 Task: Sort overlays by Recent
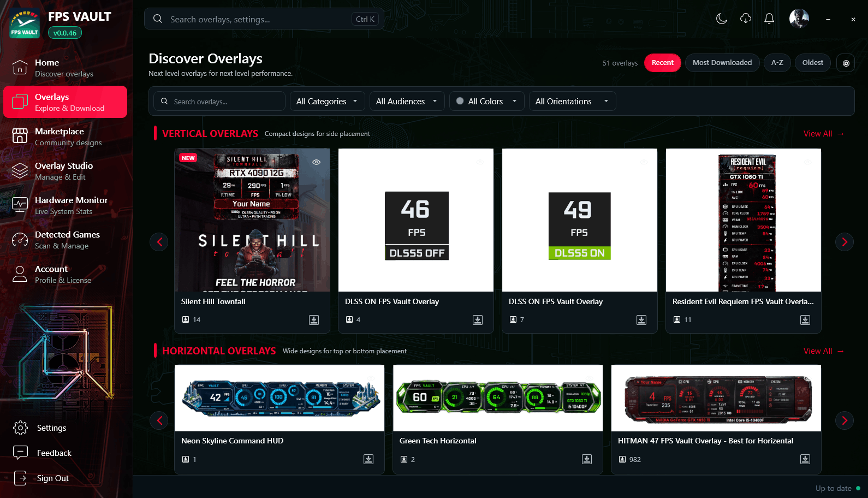663,63
